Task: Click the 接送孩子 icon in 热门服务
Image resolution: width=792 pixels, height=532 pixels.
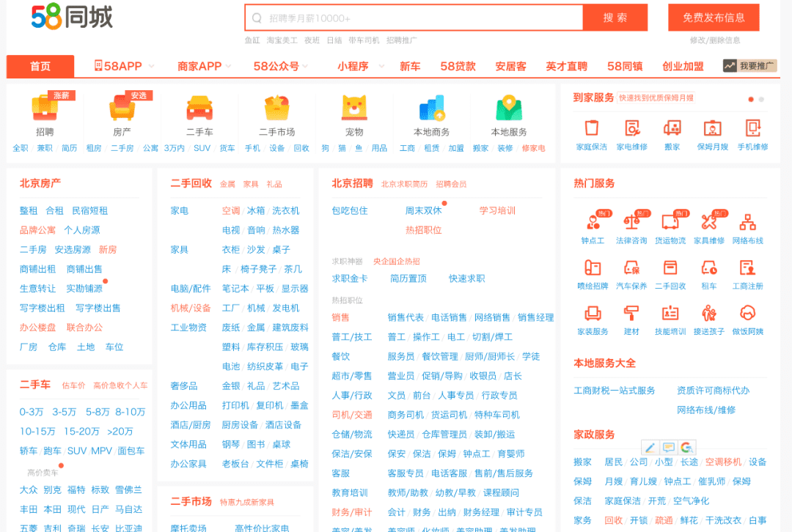Action: tap(708, 314)
